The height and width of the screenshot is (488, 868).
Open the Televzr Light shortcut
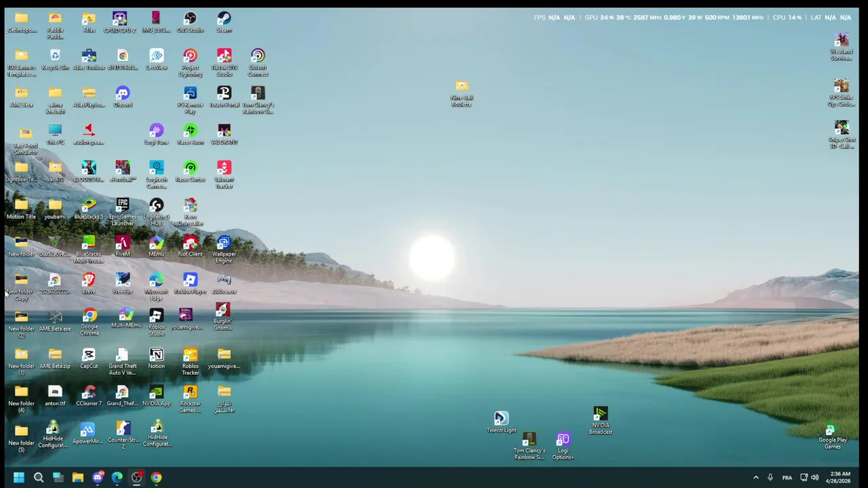501,422
